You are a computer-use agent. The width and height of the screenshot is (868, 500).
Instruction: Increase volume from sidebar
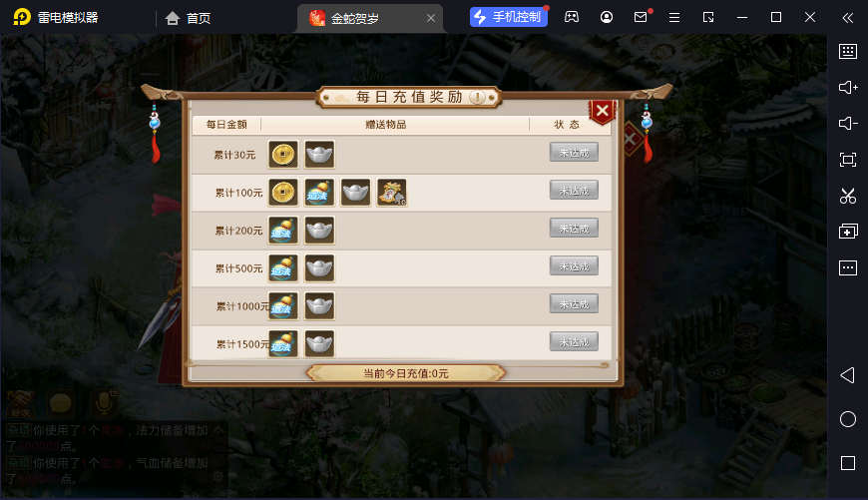pyautogui.click(x=848, y=88)
